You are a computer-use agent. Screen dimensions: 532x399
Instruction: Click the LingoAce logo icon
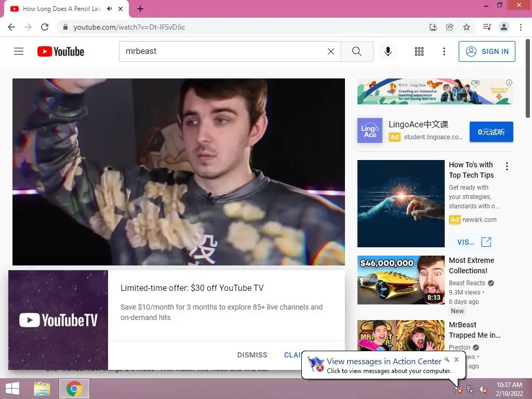[x=370, y=130]
